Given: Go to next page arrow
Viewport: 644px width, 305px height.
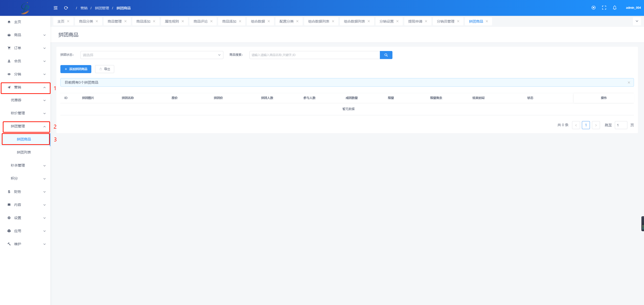Looking at the screenshot, I should (x=596, y=125).
